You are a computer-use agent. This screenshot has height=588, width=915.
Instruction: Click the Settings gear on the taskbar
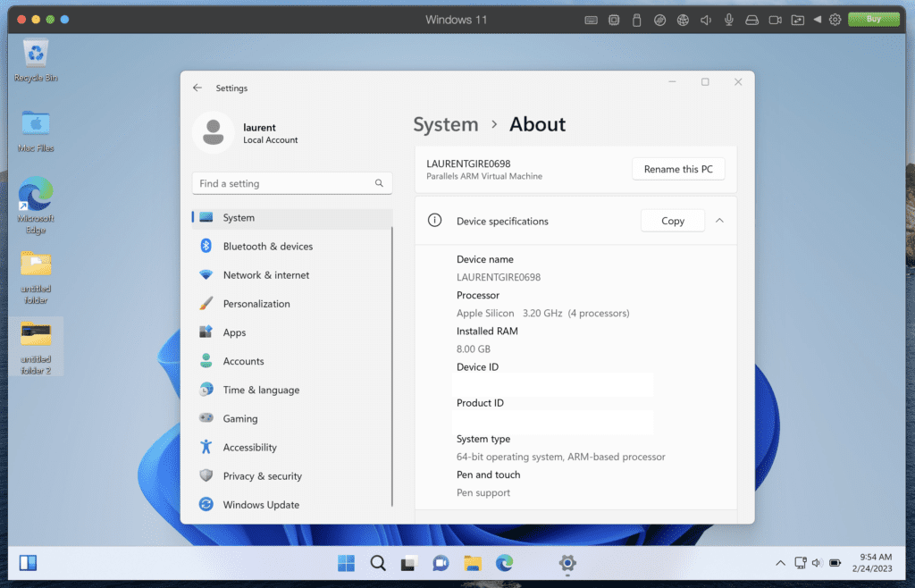pyautogui.click(x=567, y=563)
